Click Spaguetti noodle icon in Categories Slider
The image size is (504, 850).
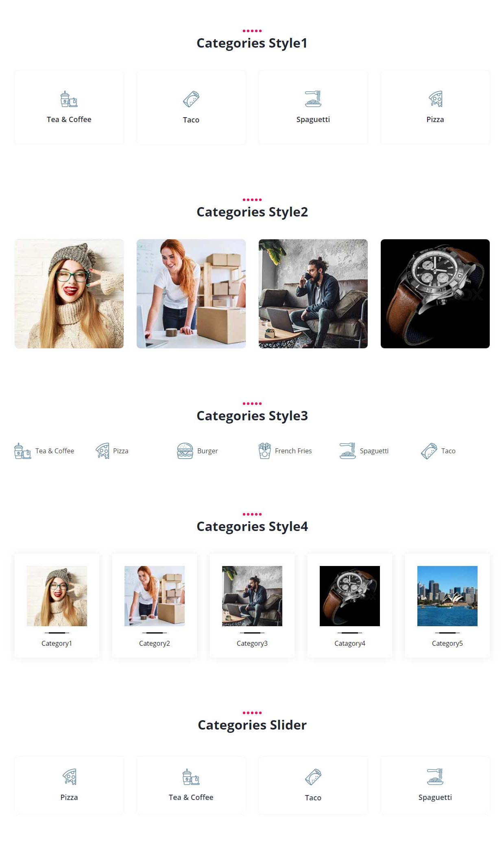(x=435, y=777)
